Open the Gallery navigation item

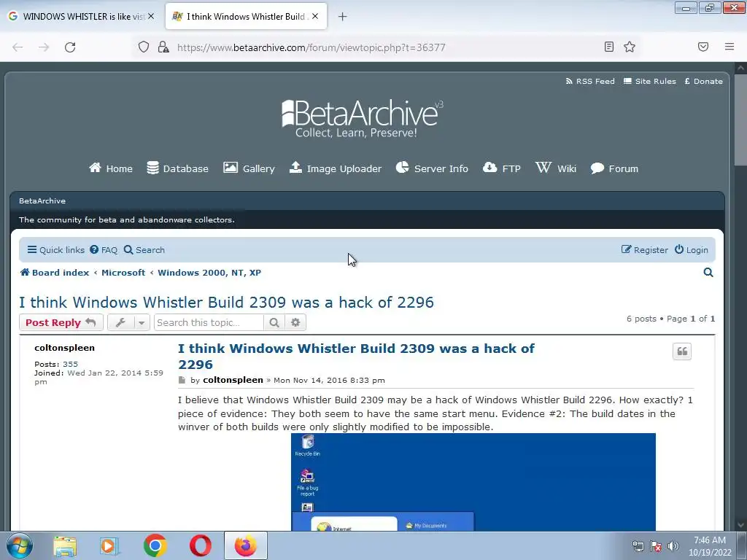[x=249, y=168]
